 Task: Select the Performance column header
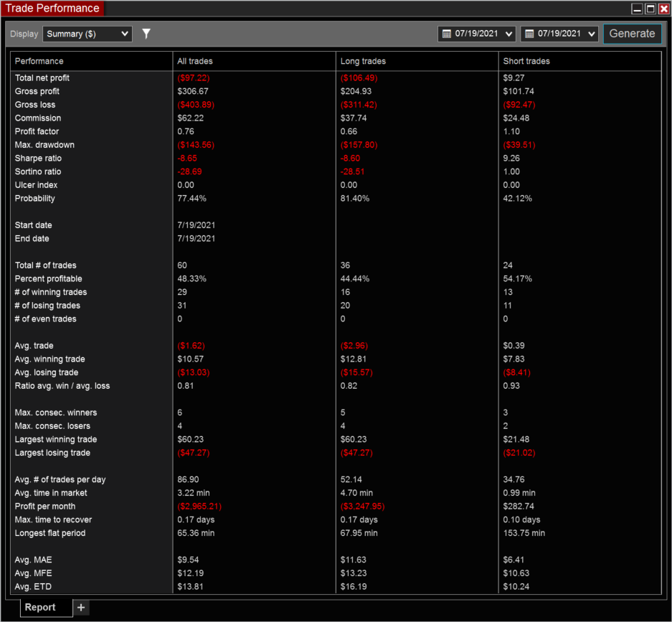pyautogui.click(x=39, y=61)
